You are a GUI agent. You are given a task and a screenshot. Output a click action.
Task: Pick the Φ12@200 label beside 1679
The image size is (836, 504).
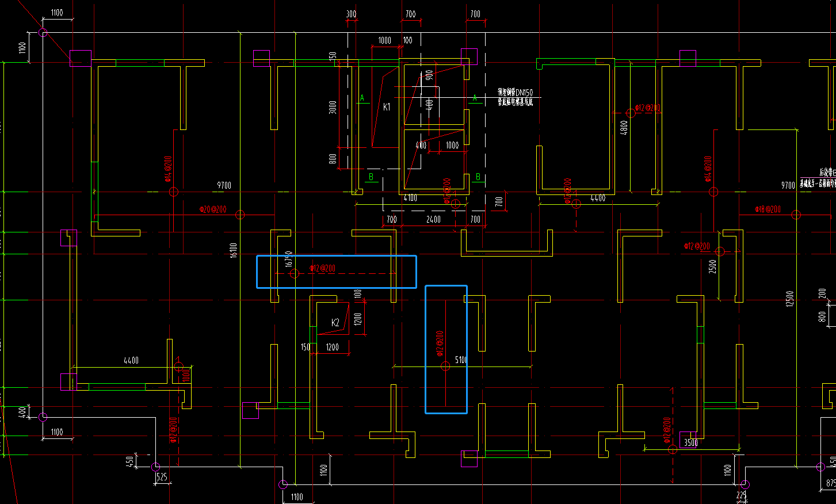pyautogui.click(x=322, y=268)
